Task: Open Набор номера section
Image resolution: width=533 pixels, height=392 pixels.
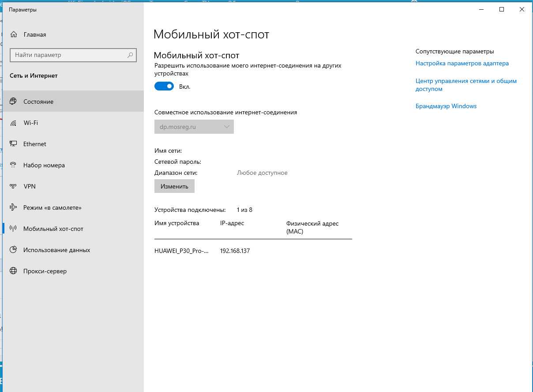Action: [x=73, y=165]
